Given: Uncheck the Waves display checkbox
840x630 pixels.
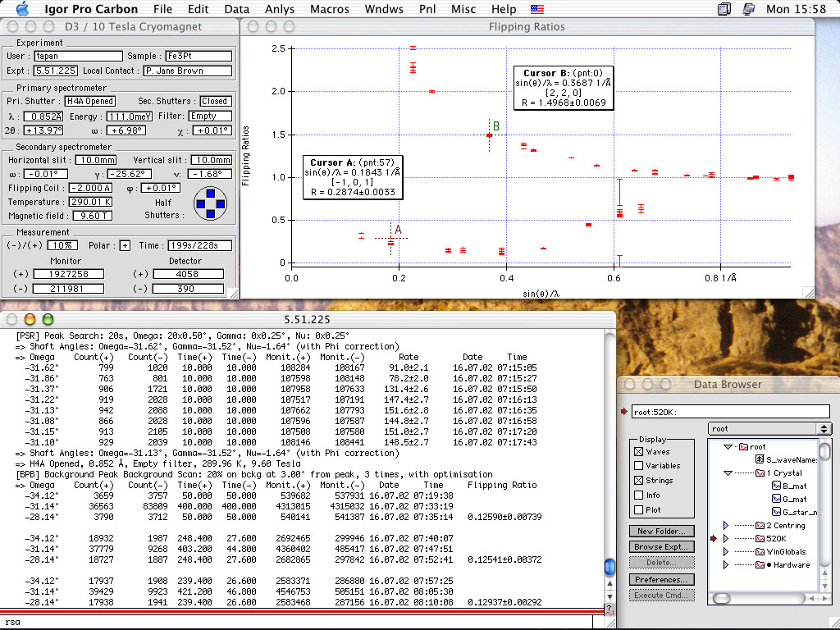Looking at the screenshot, I should (638, 452).
